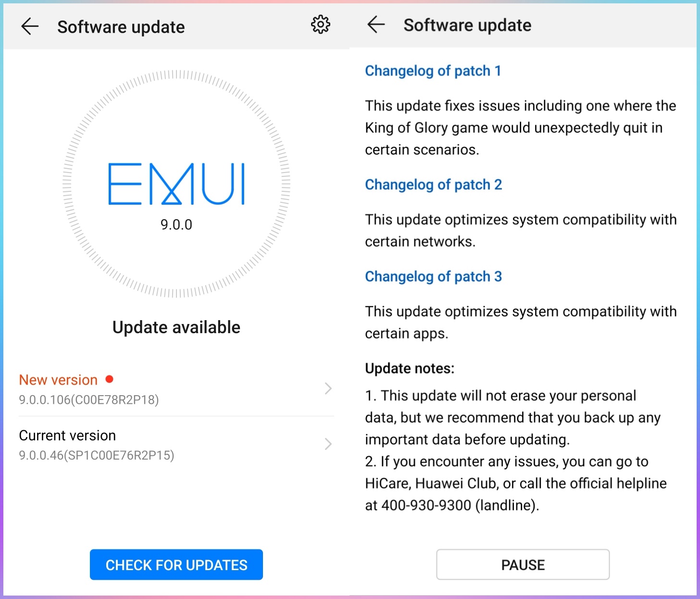Open Changelog of patch 1
Viewport: 700px width, 599px height.
[x=433, y=71]
